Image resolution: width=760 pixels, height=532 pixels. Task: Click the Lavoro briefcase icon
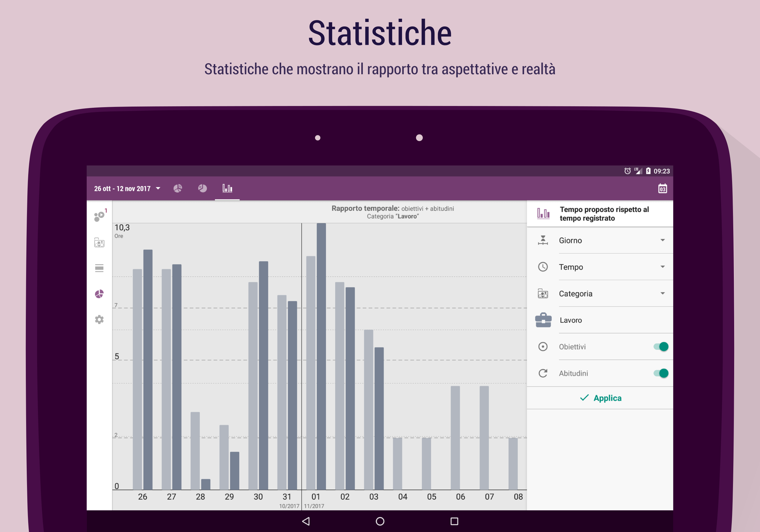click(543, 320)
